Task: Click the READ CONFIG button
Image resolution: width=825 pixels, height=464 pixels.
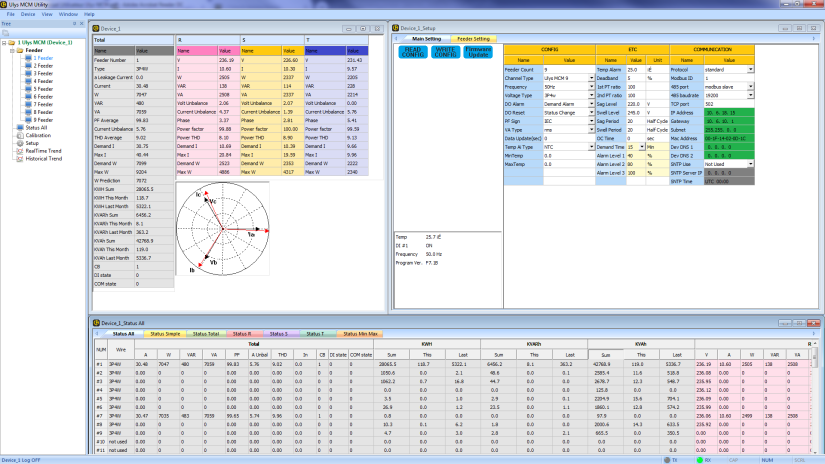Action: tap(413, 52)
